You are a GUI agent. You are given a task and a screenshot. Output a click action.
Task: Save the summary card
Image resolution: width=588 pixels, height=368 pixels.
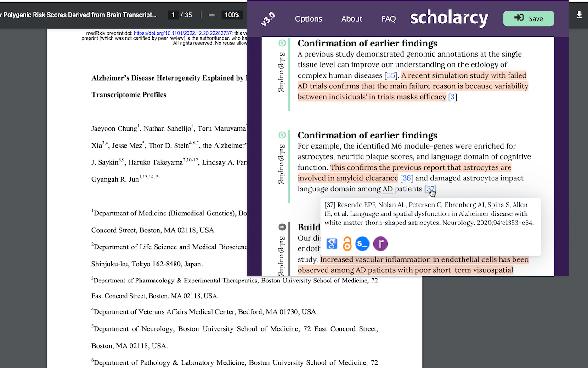(x=528, y=18)
